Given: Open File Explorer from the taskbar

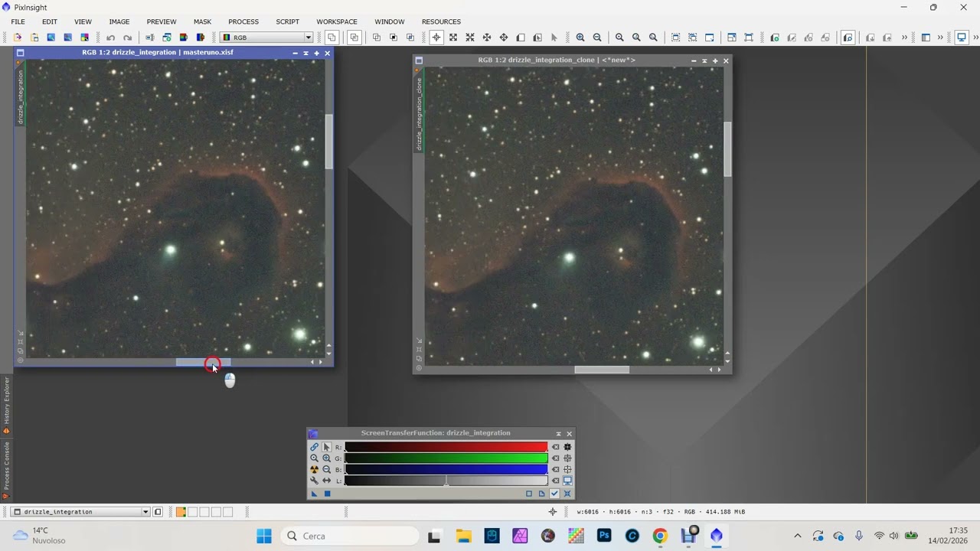Looking at the screenshot, I should point(462,536).
